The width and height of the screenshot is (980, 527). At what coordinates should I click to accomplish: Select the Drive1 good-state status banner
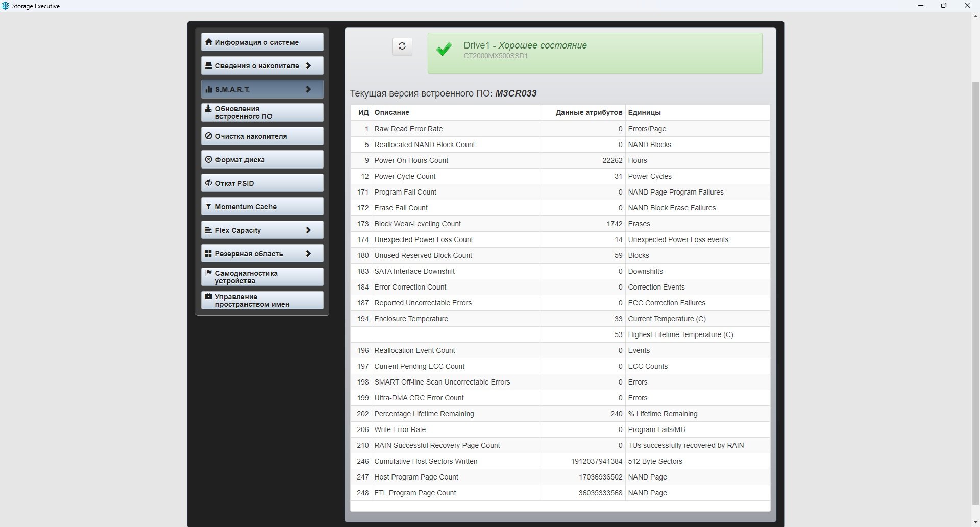pyautogui.click(x=595, y=53)
